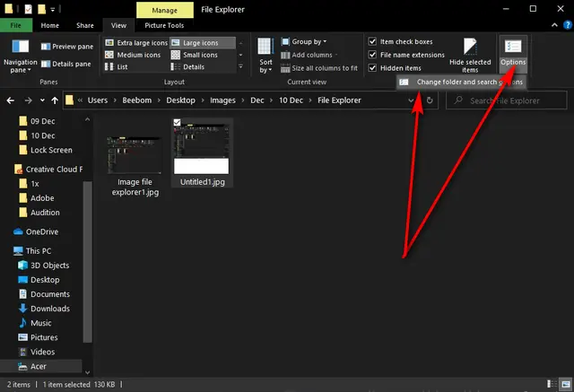574x392 pixels.
Task: Open the Help question mark
Action: pos(568,25)
